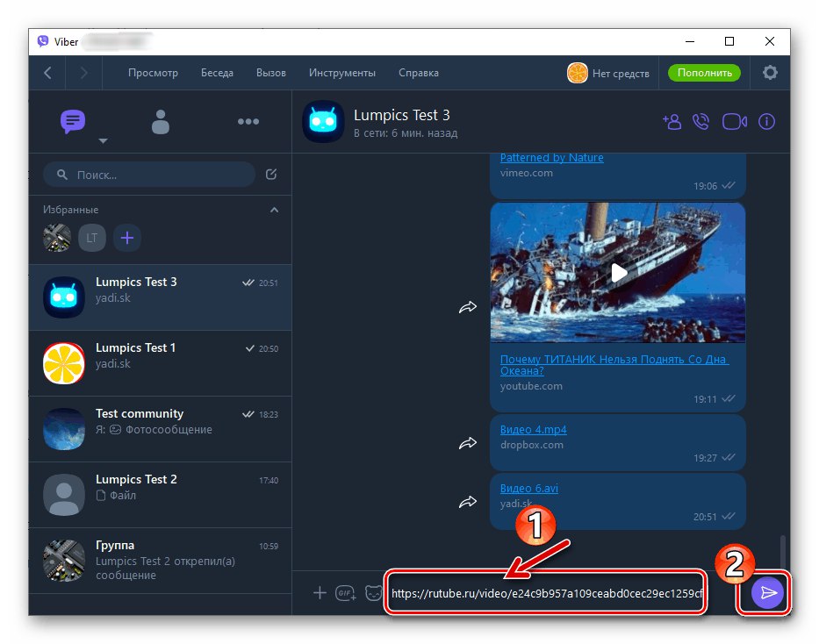The width and height of the screenshot is (819, 644).
Task: Open Viber settings gear
Action: coord(770,73)
